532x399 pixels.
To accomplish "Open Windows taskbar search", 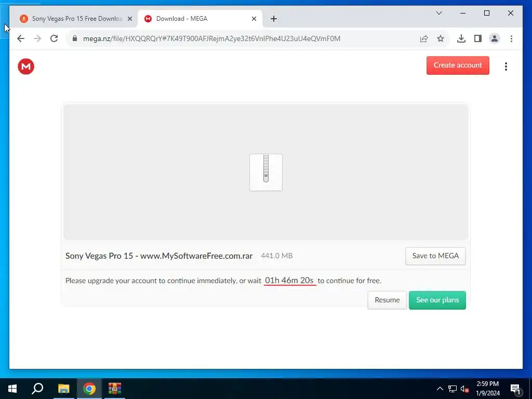I will pyautogui.click(x=37, y=389).
